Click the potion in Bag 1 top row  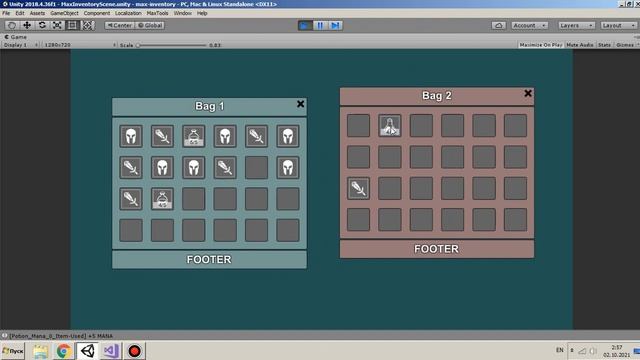pyautogui.click(x=194, y=136)
